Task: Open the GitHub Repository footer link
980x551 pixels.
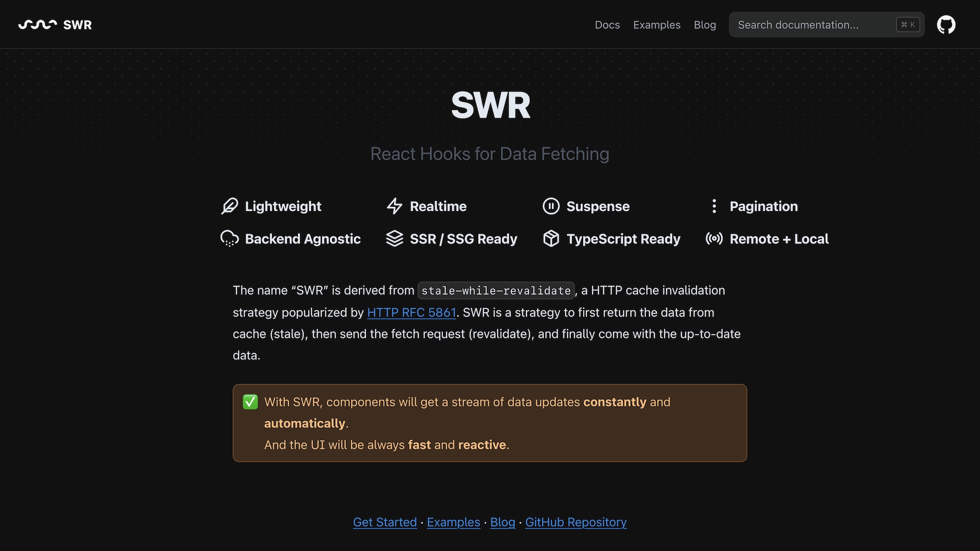Action: pos(576,522)
